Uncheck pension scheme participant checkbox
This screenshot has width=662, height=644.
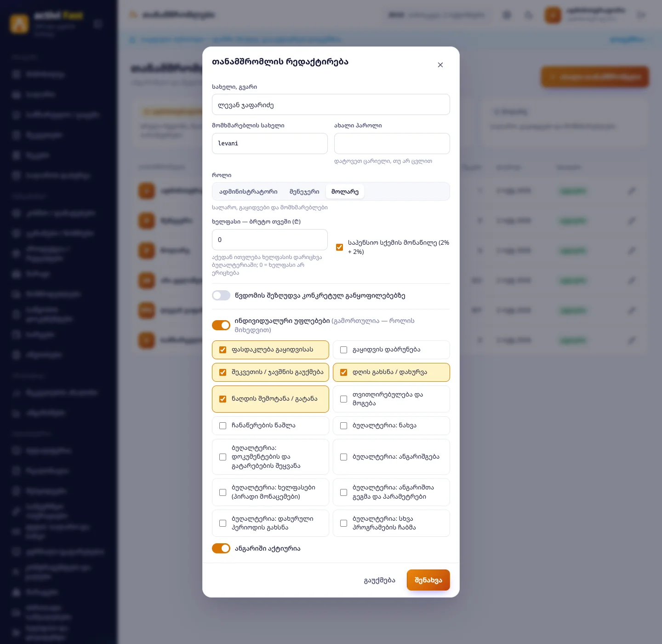coord(339,247)
